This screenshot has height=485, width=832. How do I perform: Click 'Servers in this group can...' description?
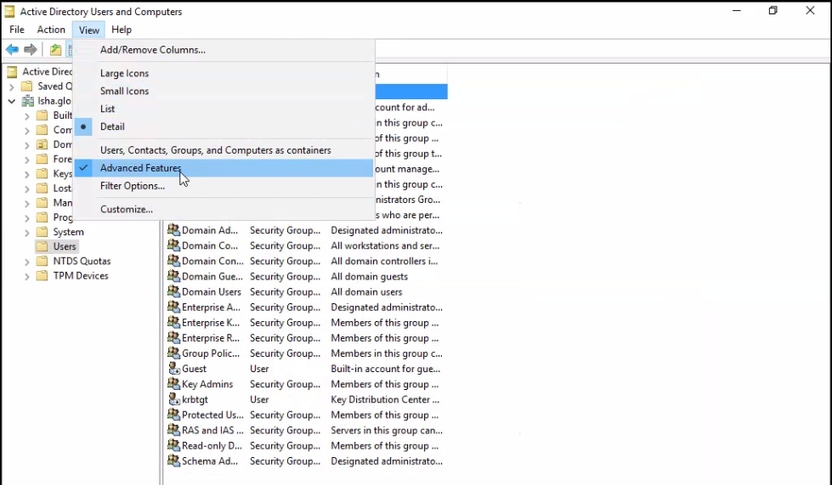[387, 430]
